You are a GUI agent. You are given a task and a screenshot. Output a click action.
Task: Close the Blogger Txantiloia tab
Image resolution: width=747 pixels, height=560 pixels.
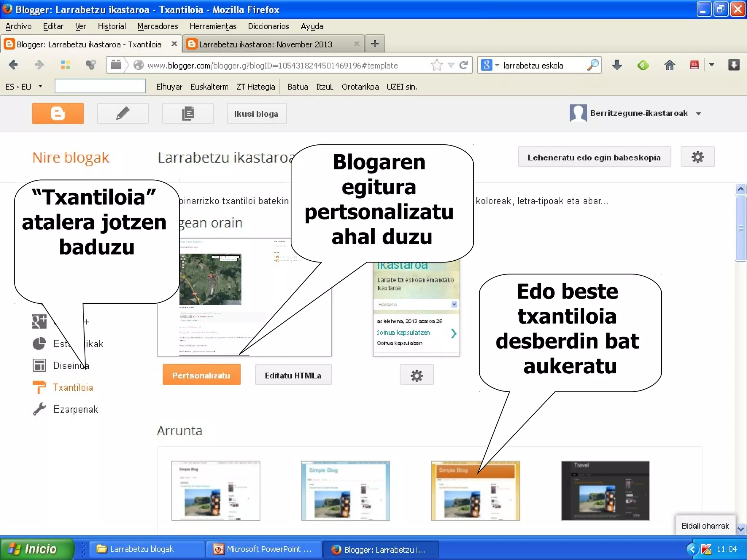coord(174,44)
